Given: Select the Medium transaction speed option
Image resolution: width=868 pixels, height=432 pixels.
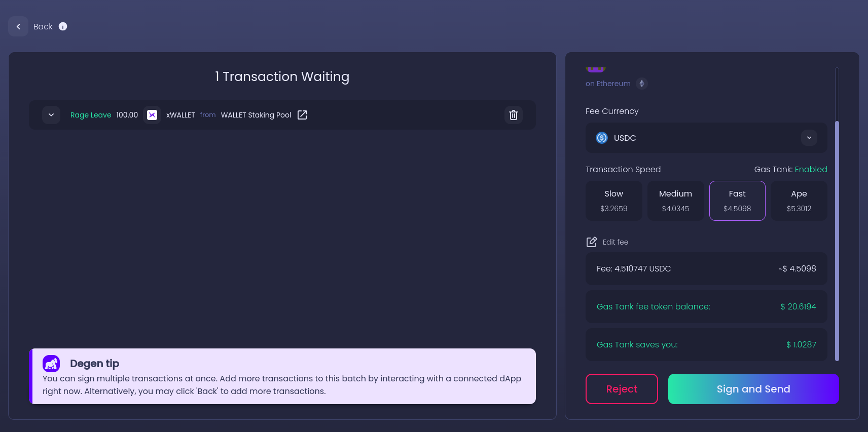Looking at the screenshot, I should [675, 201].
